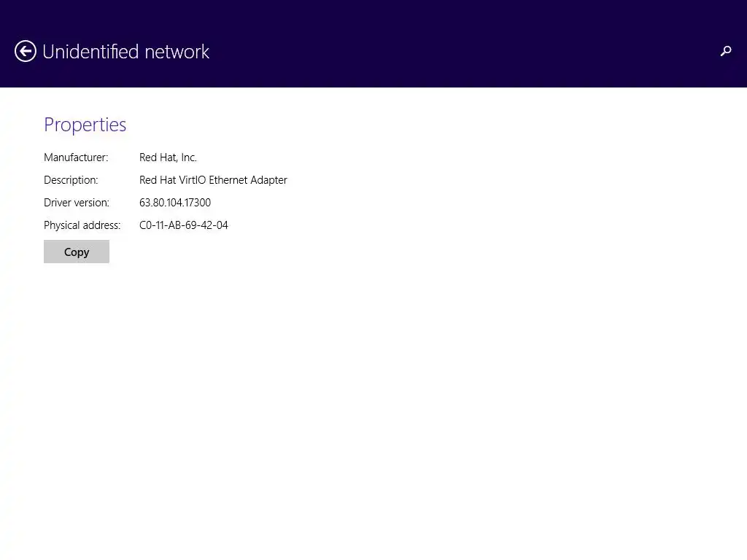
Task: Click the word 'network' in the title
Action: (177, 52)
